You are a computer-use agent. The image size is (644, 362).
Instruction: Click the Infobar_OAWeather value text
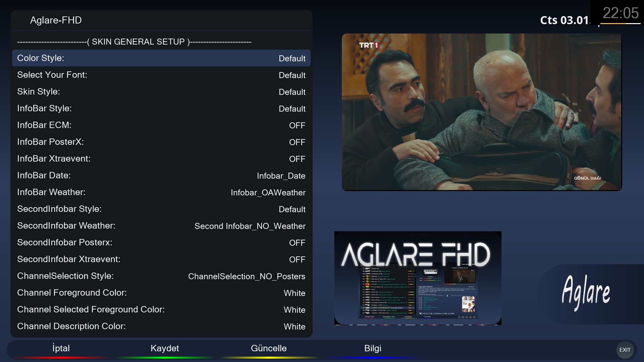(x=268, y=193)
